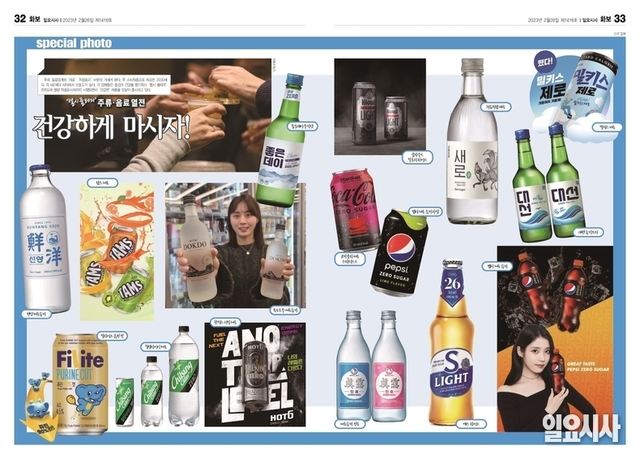Click the caption bubble under the Kloud Light photo

pyautogui.click(x=418, y=158)
